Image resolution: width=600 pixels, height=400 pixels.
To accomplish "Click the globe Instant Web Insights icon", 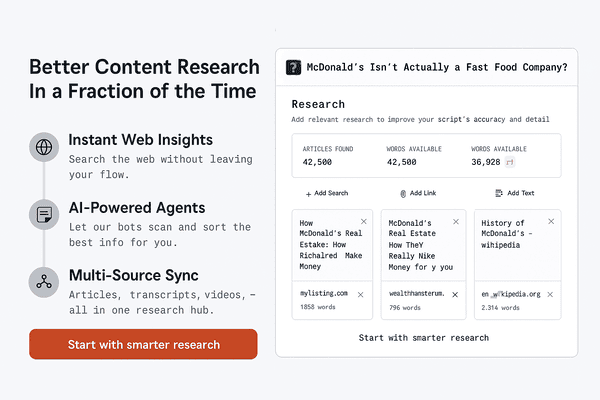I will (x=44, y=147).
